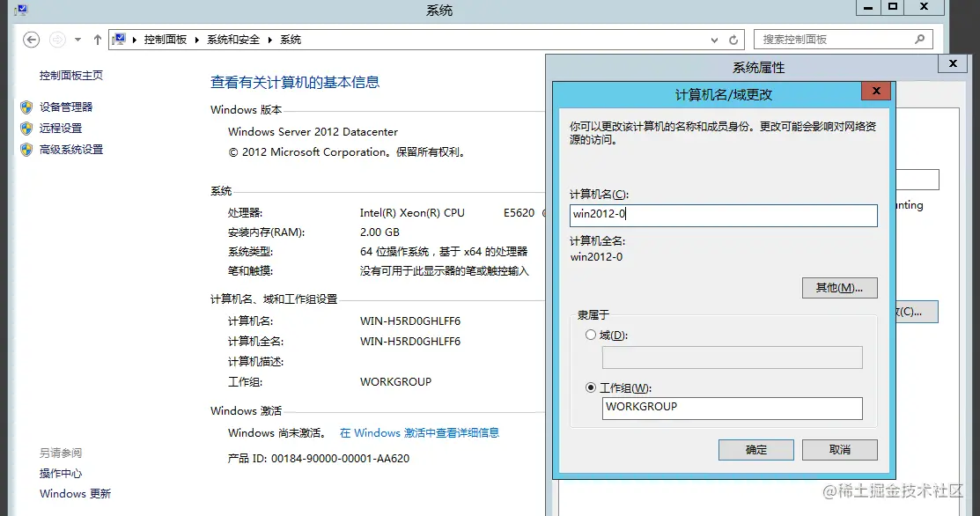This screenshot has width=980, height=516.
Task: Click the 计算机全名 win2012-0 text in dialog
Action: tap(596, 257)
